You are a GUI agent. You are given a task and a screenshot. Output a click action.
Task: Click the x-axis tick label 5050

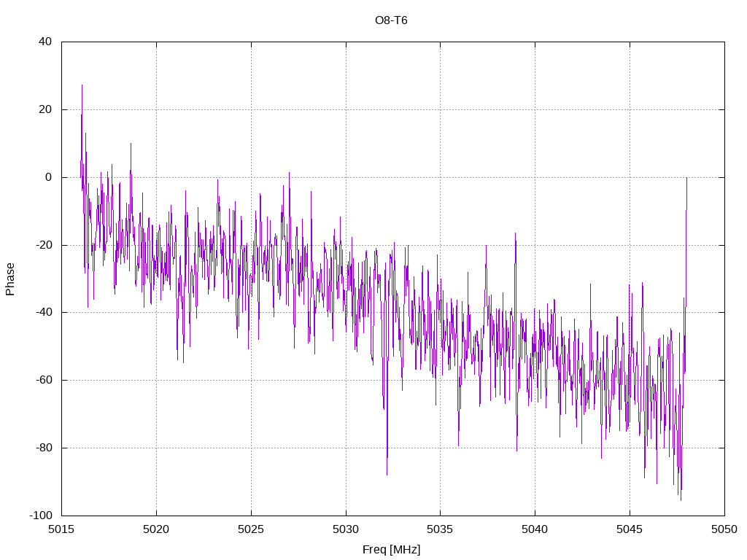(x=724, y=529)
